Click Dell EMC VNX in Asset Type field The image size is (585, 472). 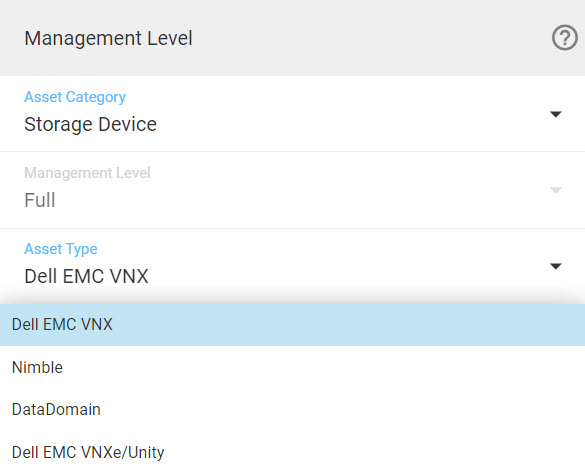[86, 276]
